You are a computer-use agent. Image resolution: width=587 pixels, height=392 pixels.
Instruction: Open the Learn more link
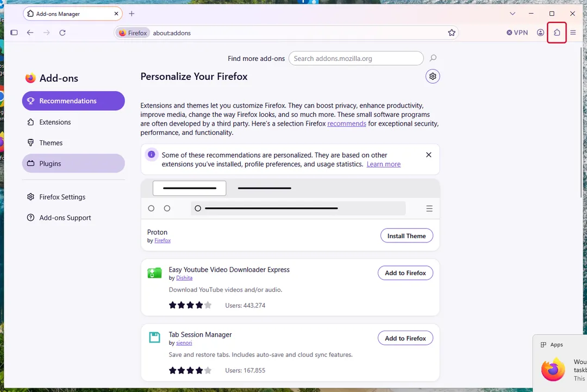[383, 164]
